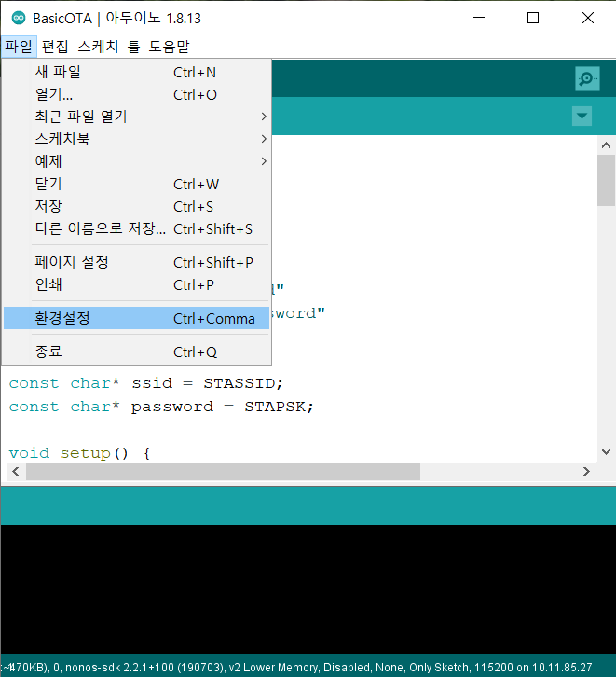Screen dimensions: 616x677
Task: Expand the 최근 파일 열기 submenu
Action: pos(136,117)
